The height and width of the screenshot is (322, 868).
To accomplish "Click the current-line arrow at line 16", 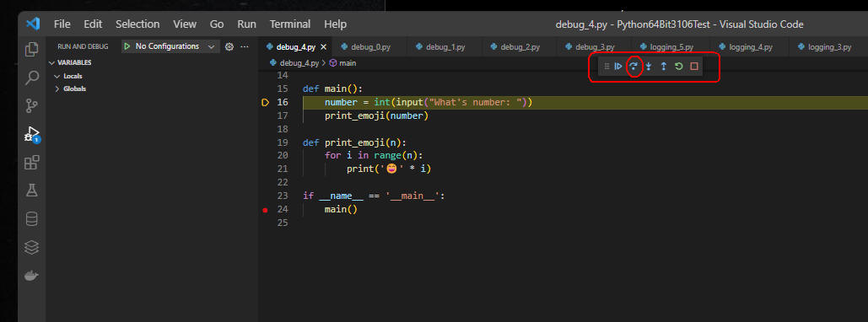I will click(x=265, y=102).
